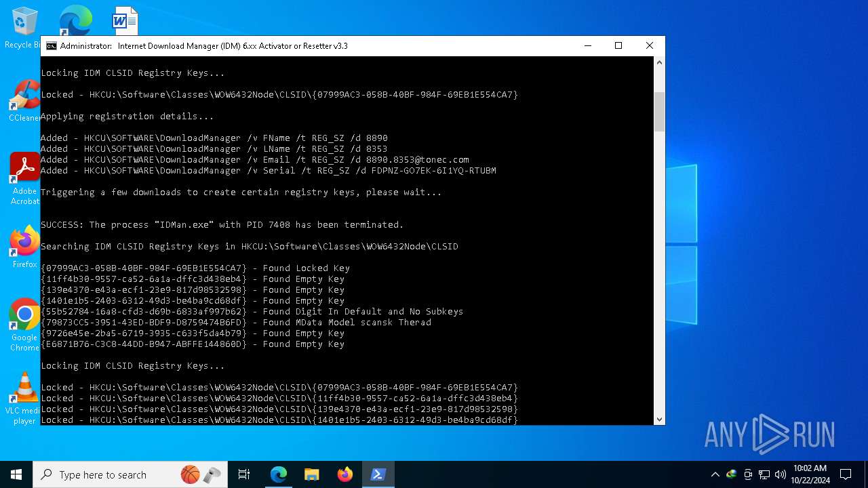Select the active console taskbar button

(378, 474)
